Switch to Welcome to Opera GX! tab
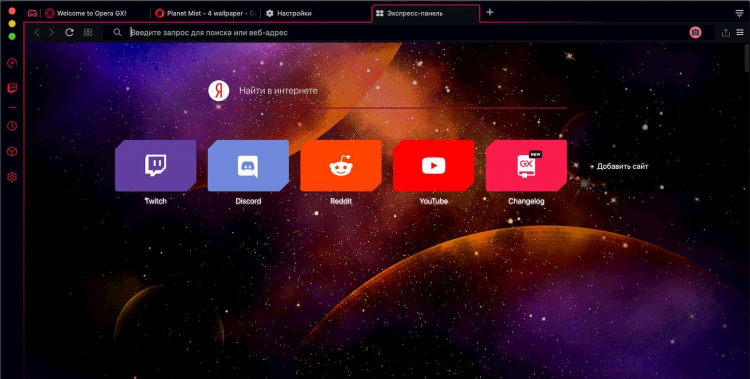This screenshot has width=750, height=379. tap(96, 13)
